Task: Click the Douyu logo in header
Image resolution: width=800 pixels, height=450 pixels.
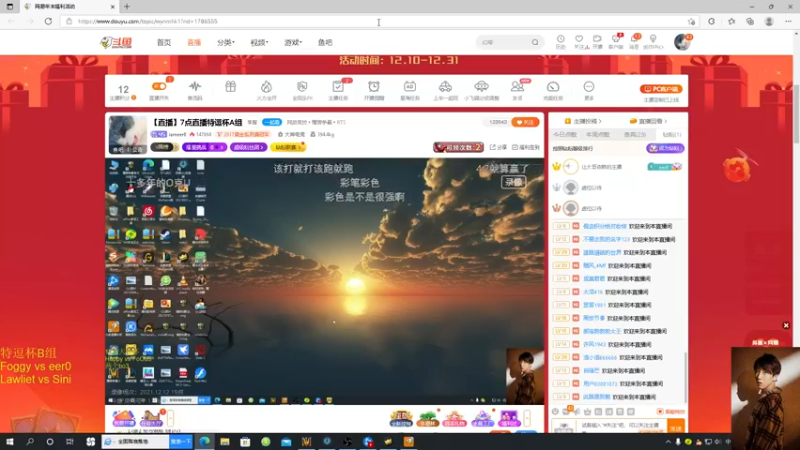Action: 116,42
